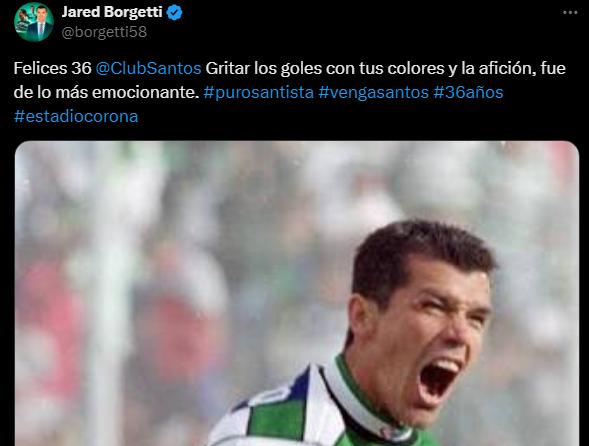
Task: Click the Jared Borgetti display name
Action: [112, 12]
